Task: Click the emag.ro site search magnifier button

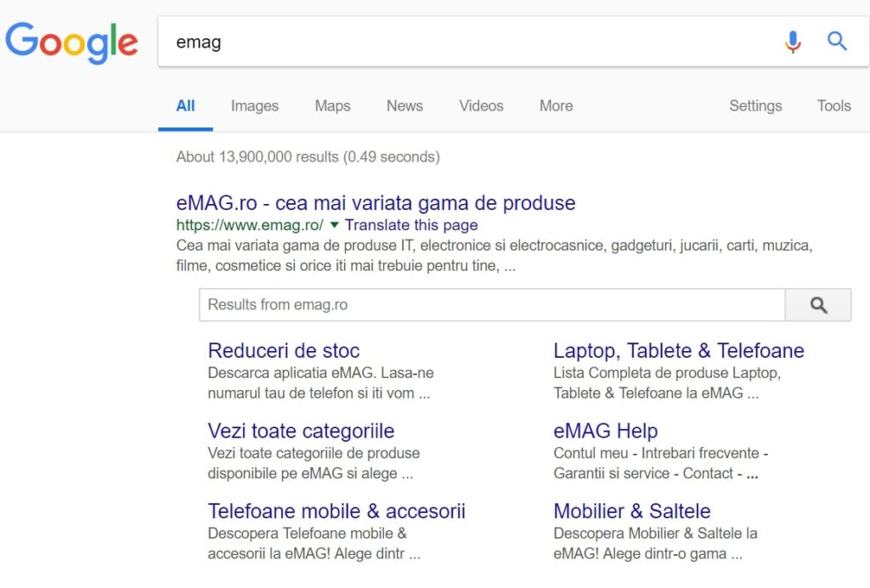Action: coord(817,305)
